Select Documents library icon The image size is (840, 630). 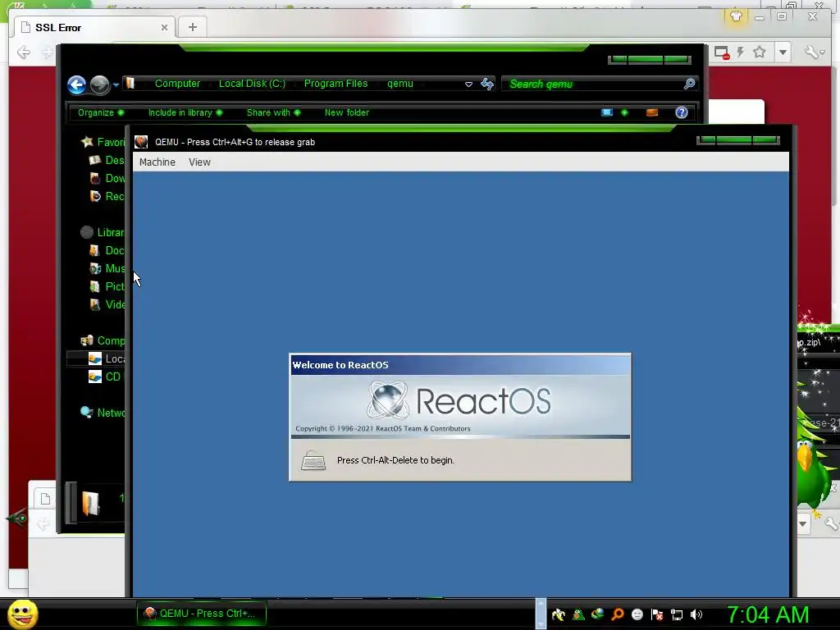pyautogui.click(x=95, y=250)
